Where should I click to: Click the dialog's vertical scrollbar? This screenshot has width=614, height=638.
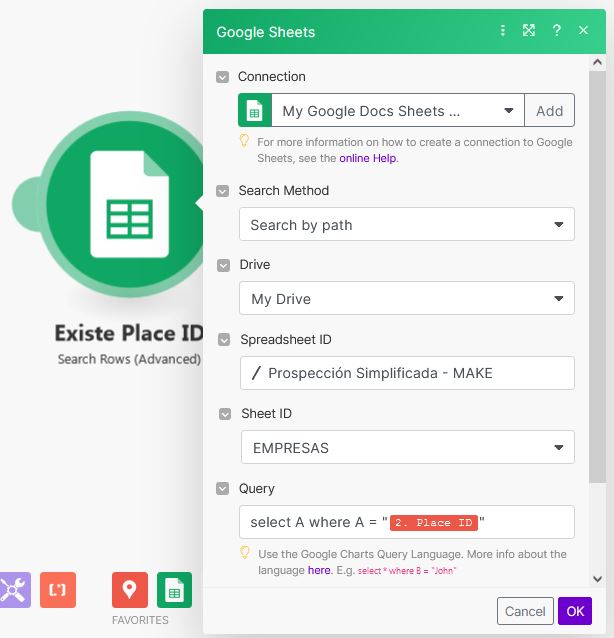coord(598,300)
